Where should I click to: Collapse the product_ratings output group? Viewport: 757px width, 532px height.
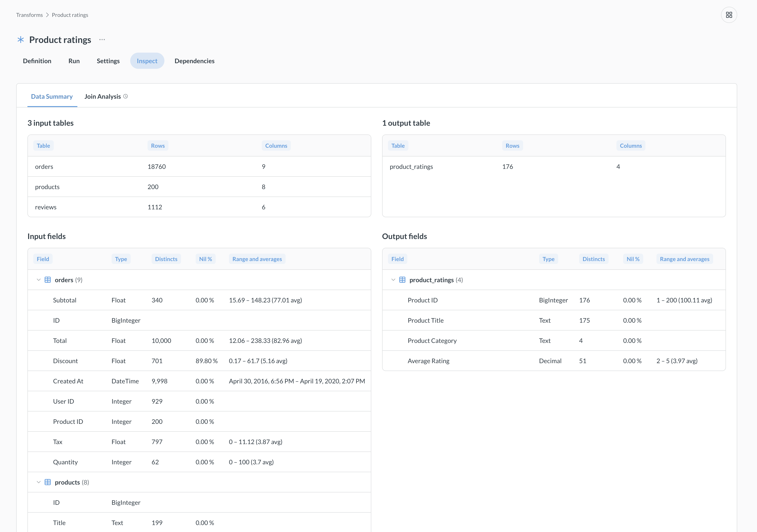coord(393,279)
